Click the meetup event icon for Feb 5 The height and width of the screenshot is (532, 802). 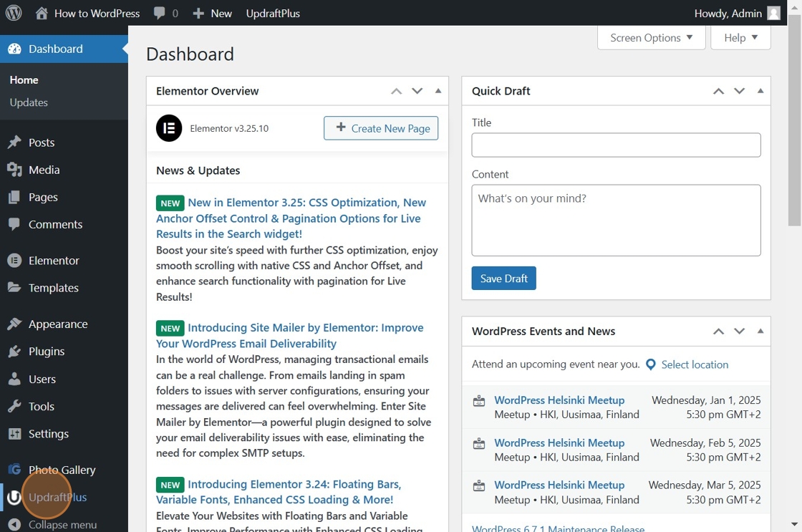click(x=479, y=443)
